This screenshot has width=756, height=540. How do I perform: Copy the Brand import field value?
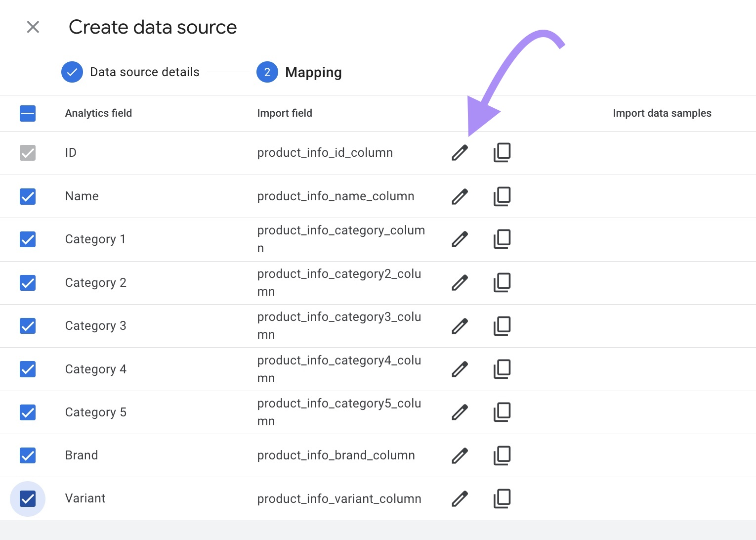pyautogui.click(x=502, y=455)
